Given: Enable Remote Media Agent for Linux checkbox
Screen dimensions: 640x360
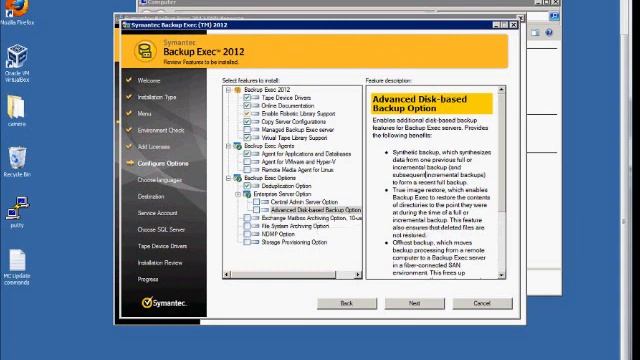Looking at the screenshot, I should (x=247, y=170).
